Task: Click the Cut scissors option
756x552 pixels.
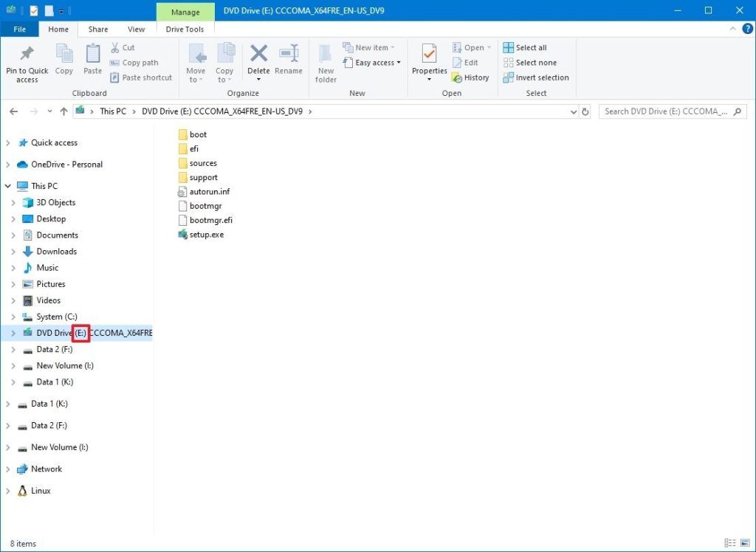Action: (123, 47)
